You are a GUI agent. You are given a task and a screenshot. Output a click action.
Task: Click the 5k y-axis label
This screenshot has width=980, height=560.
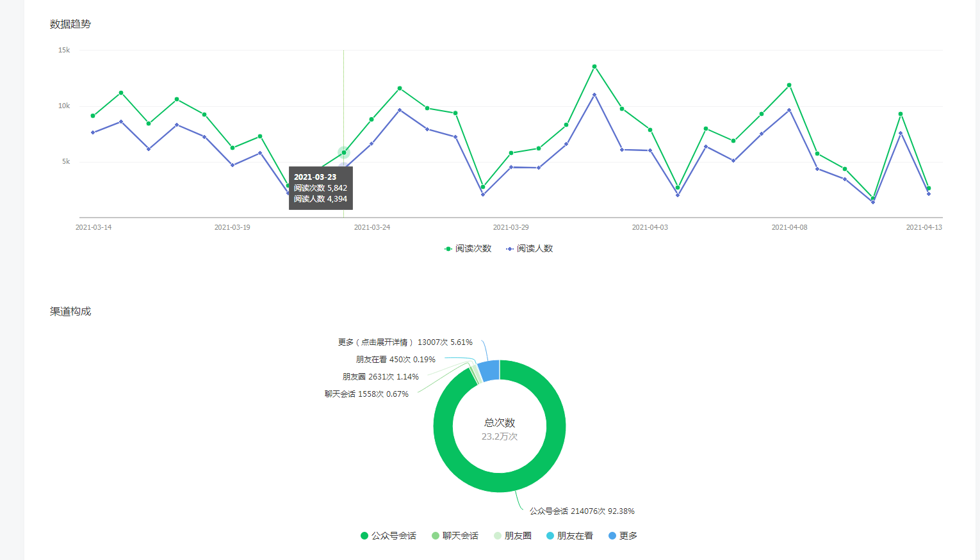pyautogui.click(x=66, y=161)
